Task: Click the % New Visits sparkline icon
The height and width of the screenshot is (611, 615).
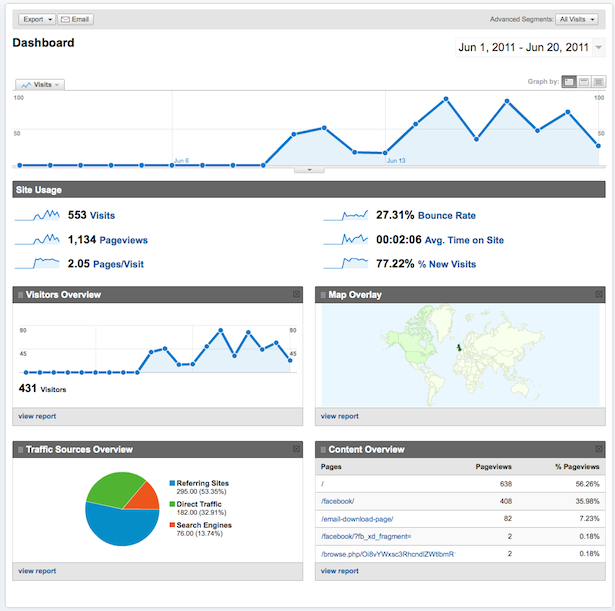Action: pos(346,264)
